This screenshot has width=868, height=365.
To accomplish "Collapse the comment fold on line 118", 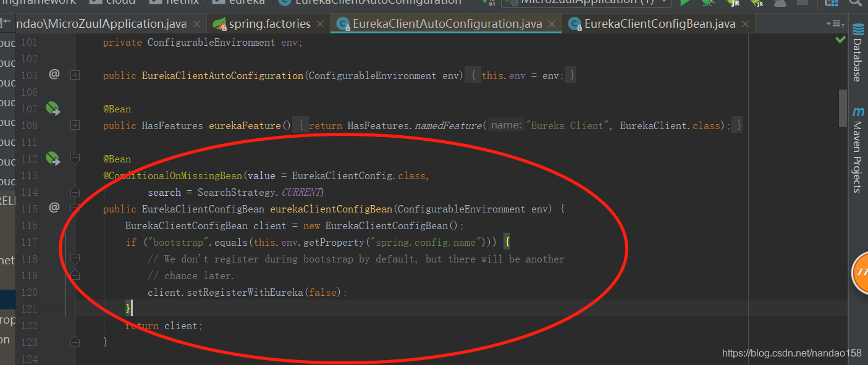I will [75, 259].
